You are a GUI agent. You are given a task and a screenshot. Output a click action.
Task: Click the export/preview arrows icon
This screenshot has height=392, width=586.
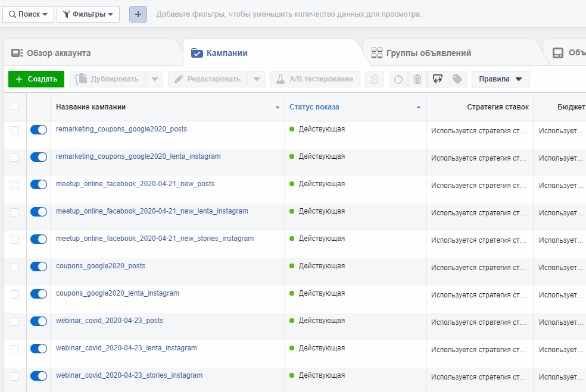[437, 79]
